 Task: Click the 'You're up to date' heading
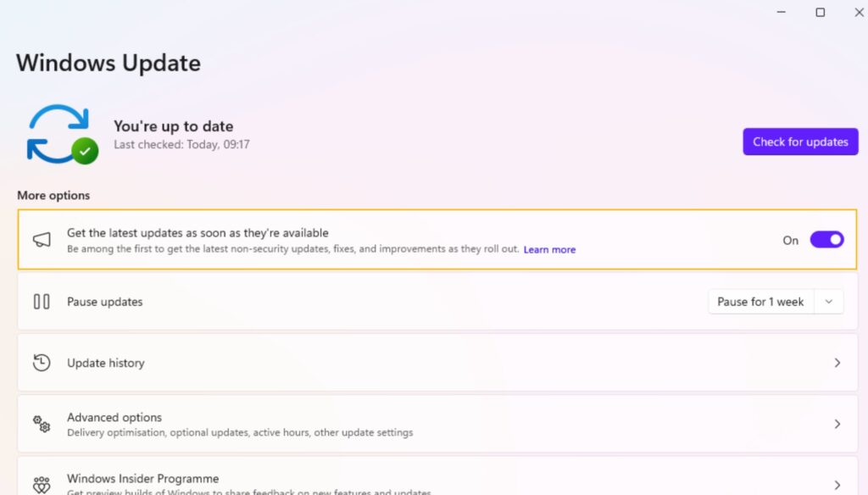173,126
